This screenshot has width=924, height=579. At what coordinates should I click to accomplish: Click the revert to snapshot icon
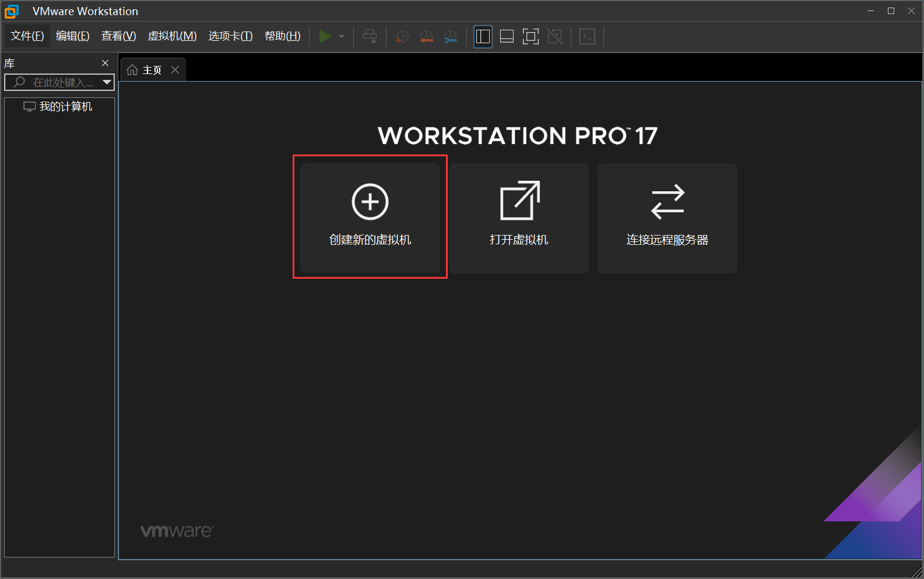(x=426, y=37)
